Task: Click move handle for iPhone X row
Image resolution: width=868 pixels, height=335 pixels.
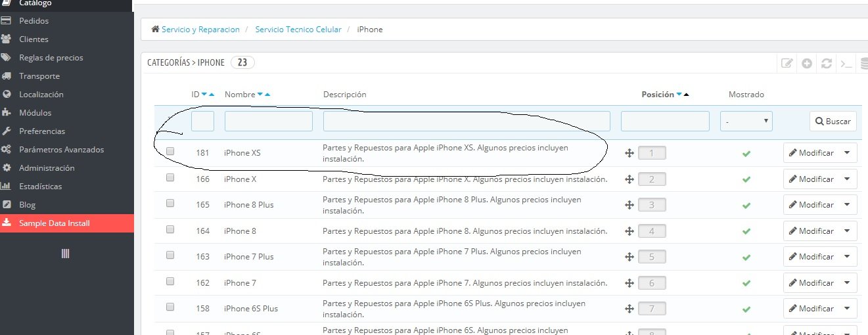Action: point(629,179)
